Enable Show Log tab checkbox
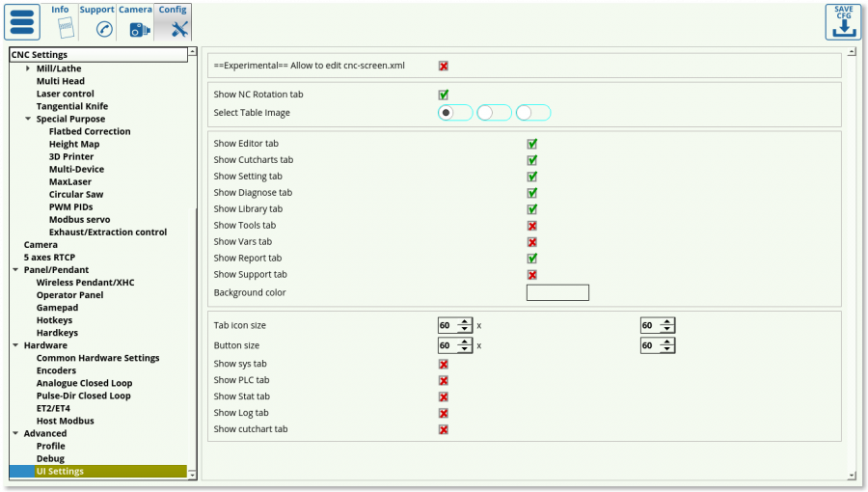868x492 pixels. (x=444, y=414)
